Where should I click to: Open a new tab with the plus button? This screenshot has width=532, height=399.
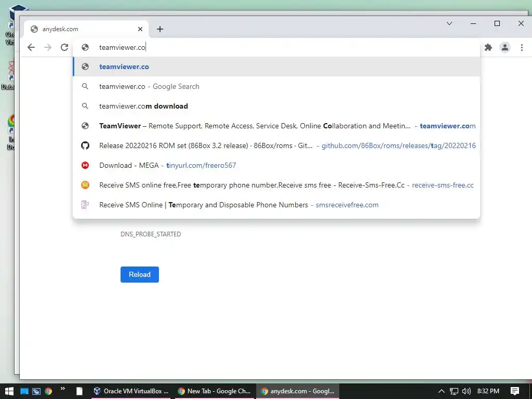pos(160,29)
